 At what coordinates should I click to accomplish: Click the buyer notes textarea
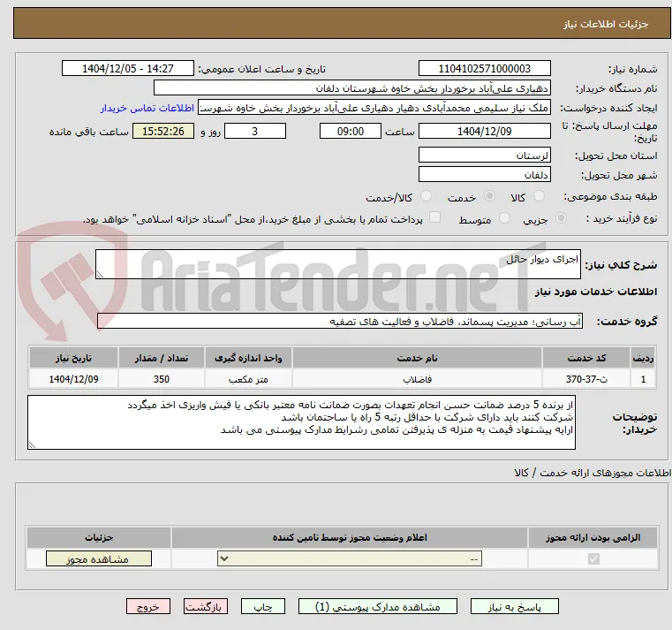point(301,422)
